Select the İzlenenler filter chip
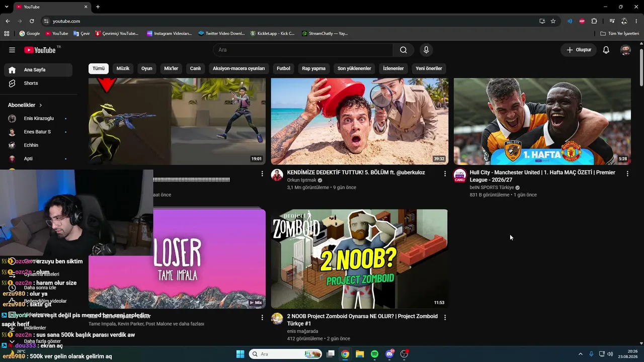This screenshot has width=644, height=362. pos(393,68)
